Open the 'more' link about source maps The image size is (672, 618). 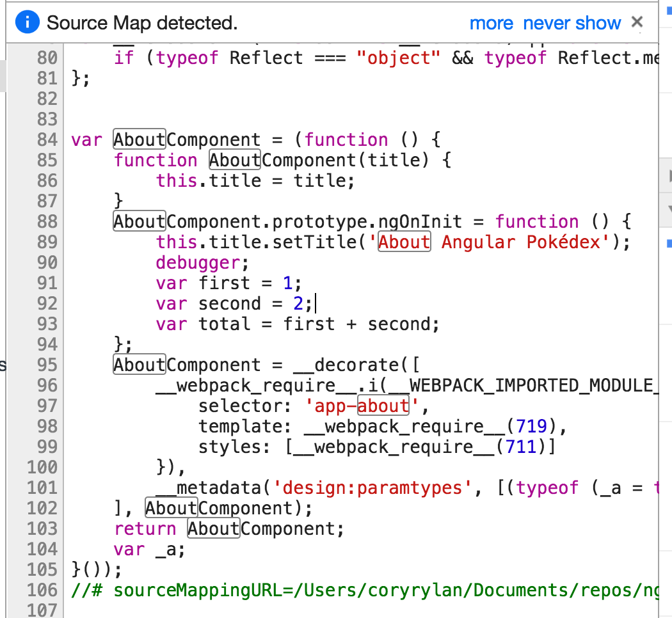click(491, 23)
